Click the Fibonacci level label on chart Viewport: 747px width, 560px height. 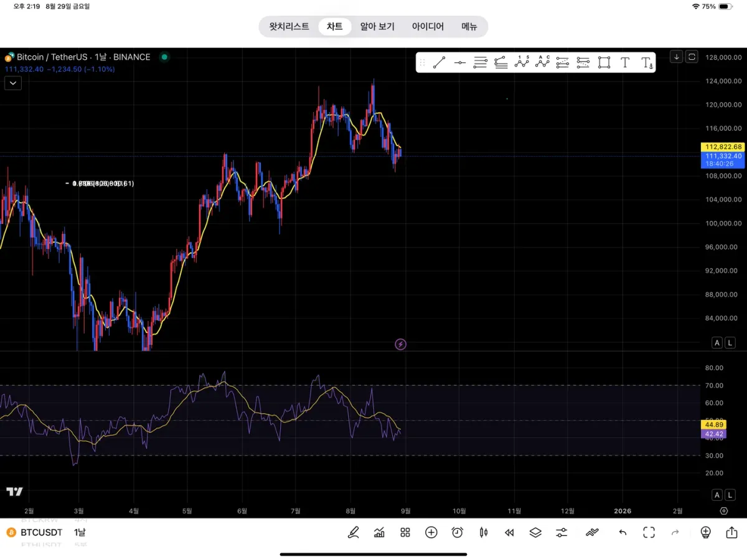point(100,184)
